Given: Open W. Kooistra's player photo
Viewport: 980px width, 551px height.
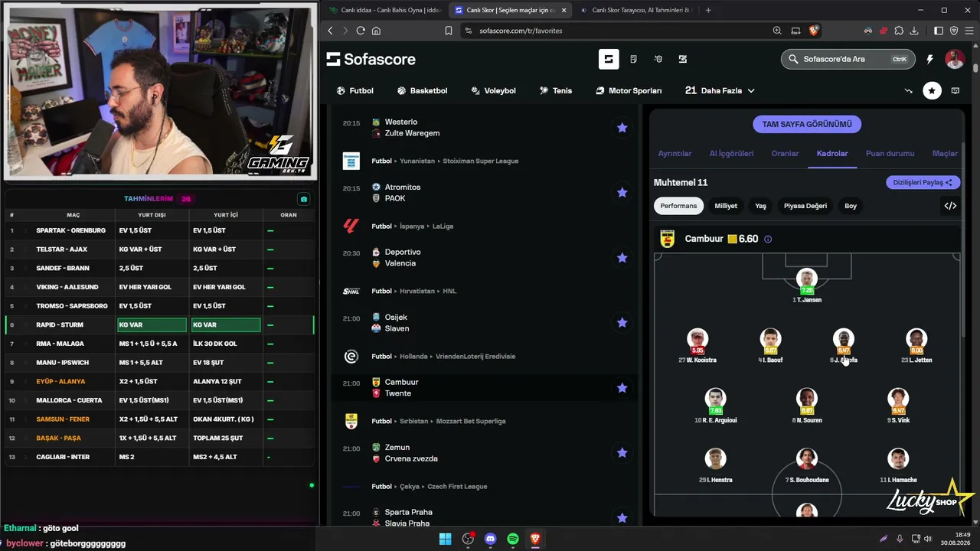Looking at the screenshot, I should [x=697, y=338].
